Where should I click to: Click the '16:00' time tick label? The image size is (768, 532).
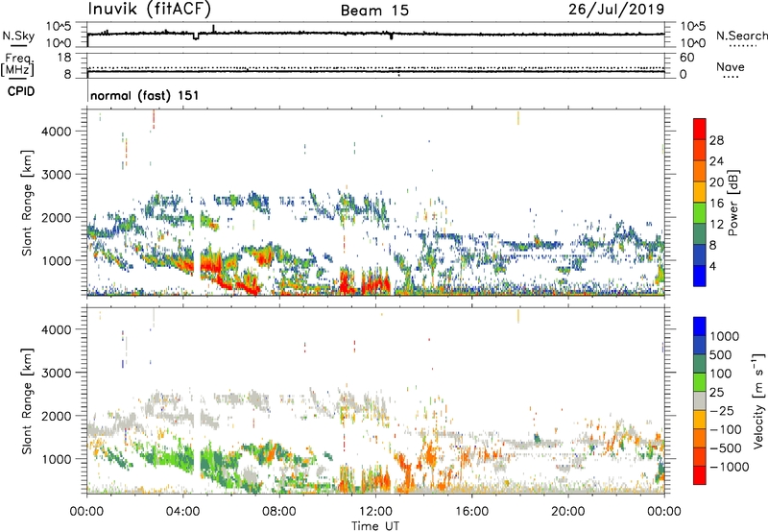[471, 512]
